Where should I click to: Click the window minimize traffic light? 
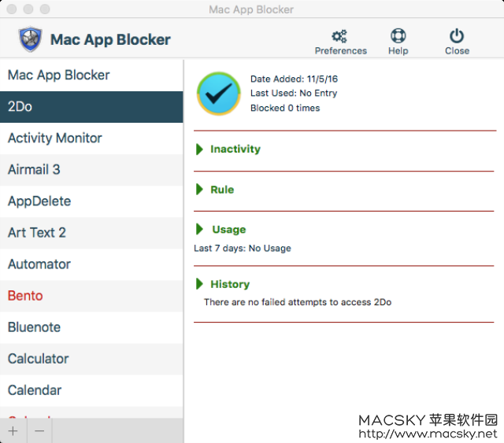coord(28,9)
